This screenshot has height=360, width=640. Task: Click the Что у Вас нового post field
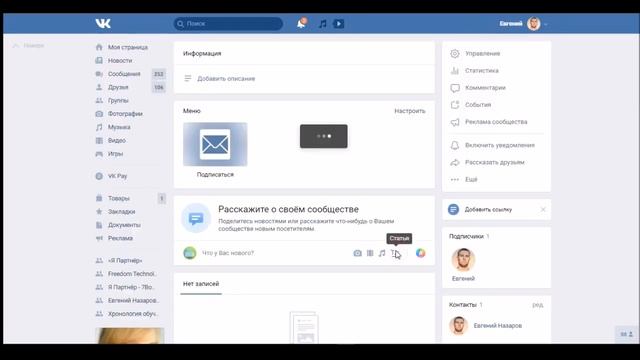point(228,253)
